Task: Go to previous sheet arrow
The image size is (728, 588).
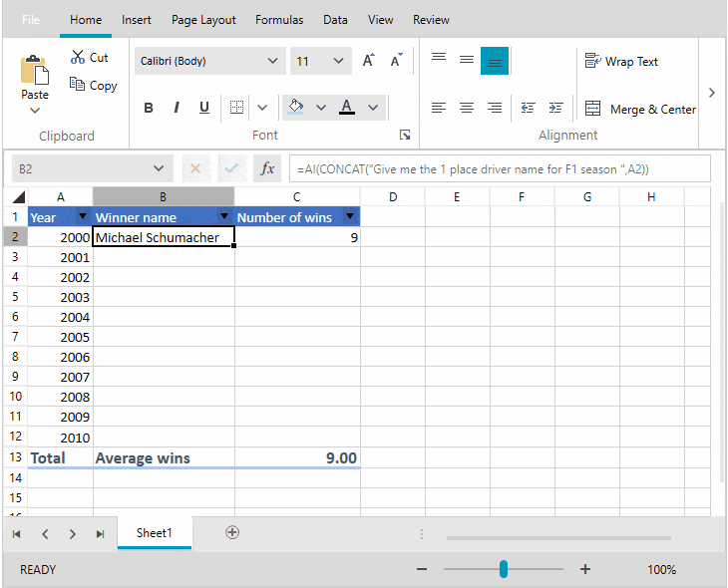Action: click(x=45, y=534)
